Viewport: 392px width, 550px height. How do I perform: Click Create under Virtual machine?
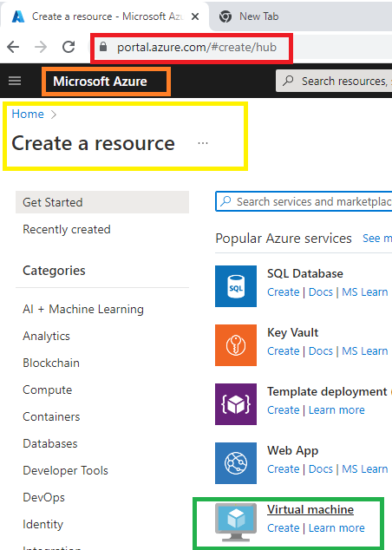pos(284,527)
